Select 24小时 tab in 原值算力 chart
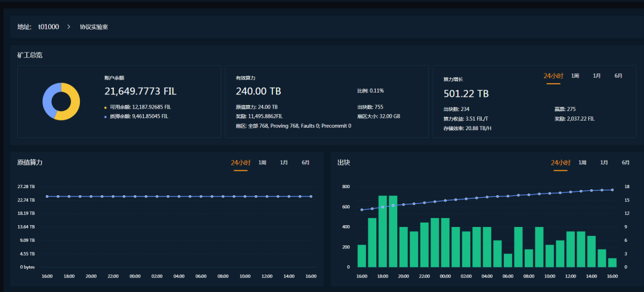 coord(240,163)
